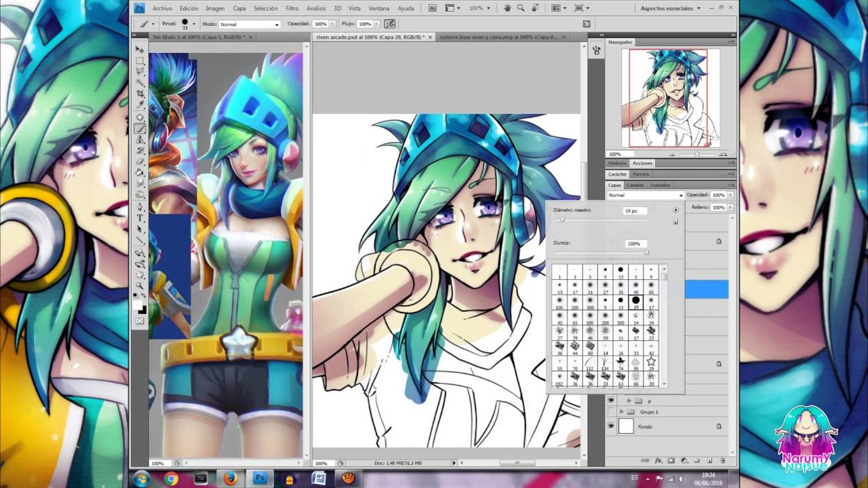Toggle the Brush panel button
Image resolution: width=868 pixels, height=488 pixels.
[587, 24]
